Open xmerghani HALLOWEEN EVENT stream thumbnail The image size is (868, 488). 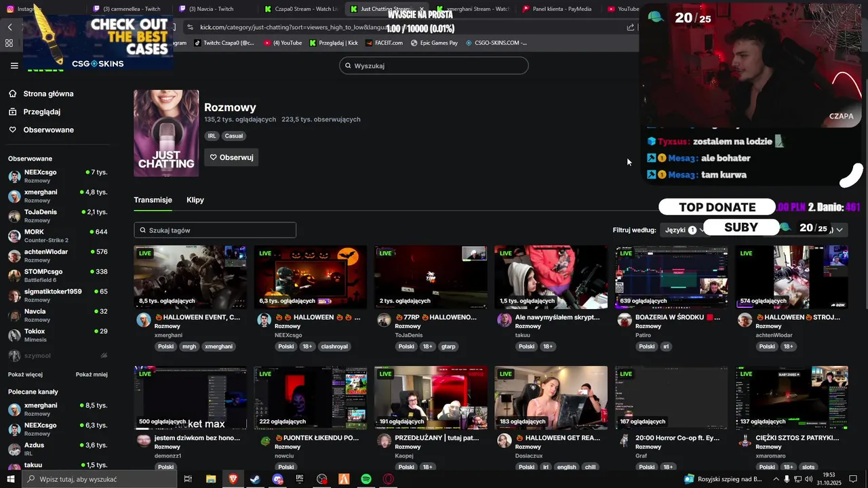point(190,277)
